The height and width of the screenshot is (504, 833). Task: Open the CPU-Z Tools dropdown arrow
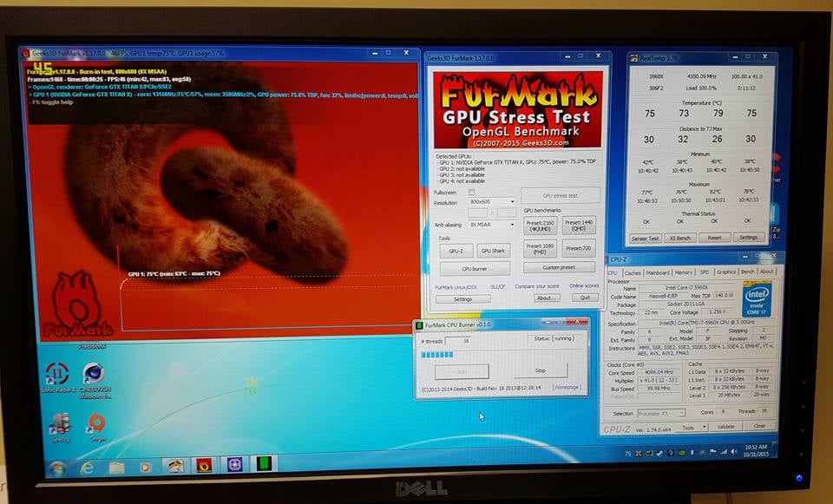coord(705,427)
